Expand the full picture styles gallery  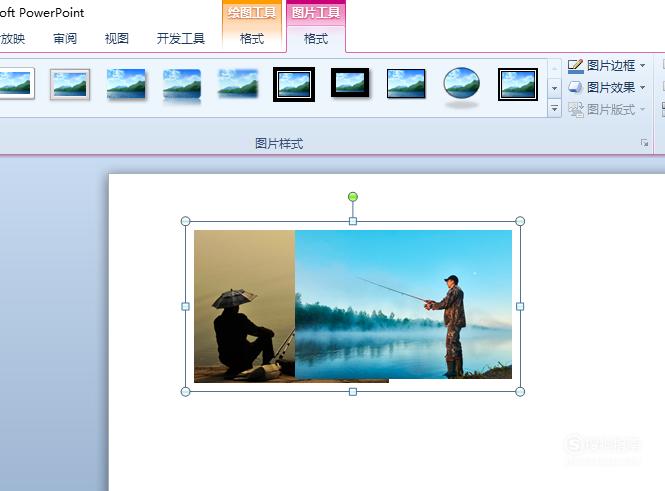click(x=554, y=109)
